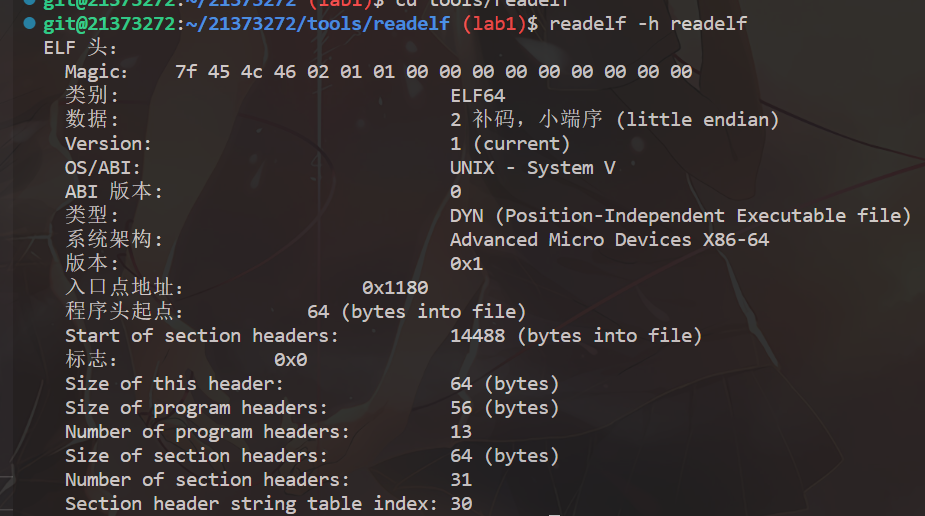Click the entry point address 0x1180
The height and width of the screenshot is (516, 925).
coord(395,288)
